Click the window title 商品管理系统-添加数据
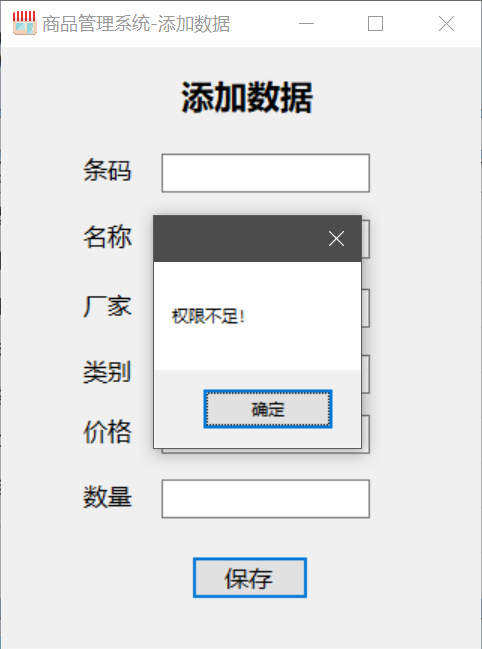 (x=136, y=24)
